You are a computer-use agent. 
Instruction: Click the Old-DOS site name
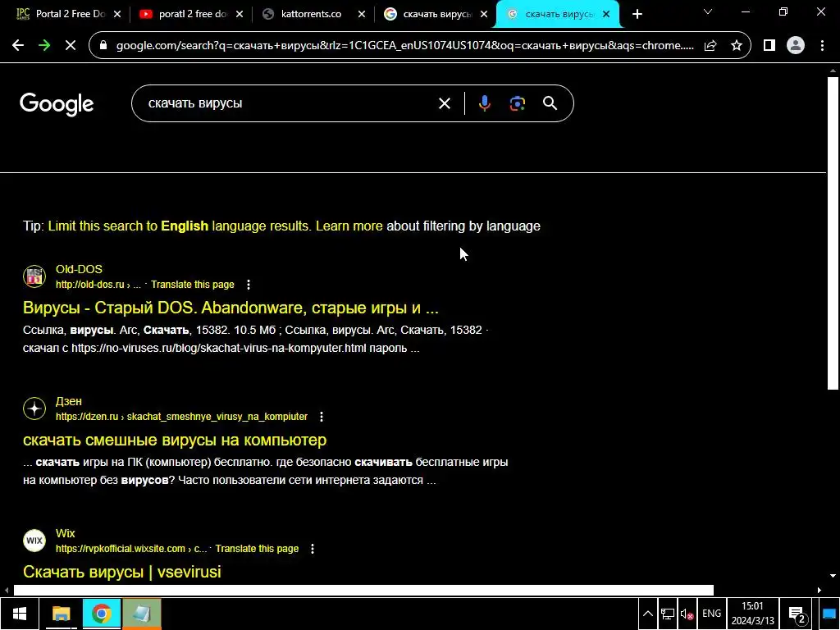pyautogui.click(x=79, y=269)
